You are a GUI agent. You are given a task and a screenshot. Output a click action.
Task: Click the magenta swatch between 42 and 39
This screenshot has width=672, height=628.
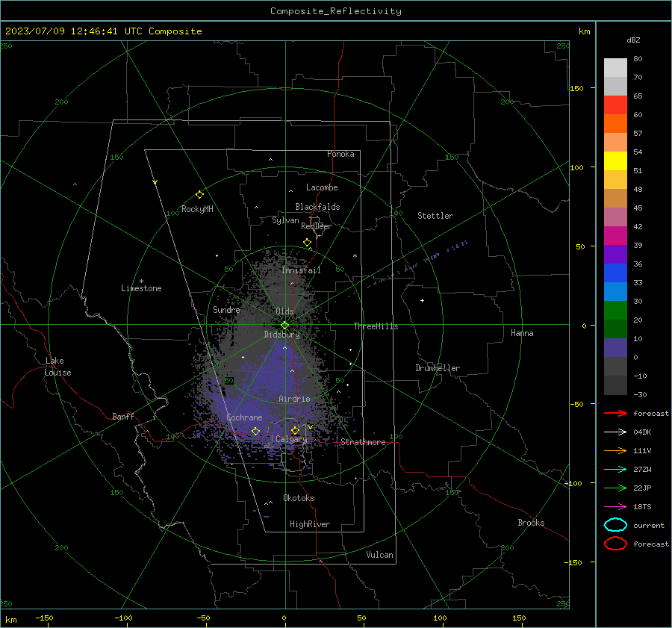(615, 235)
